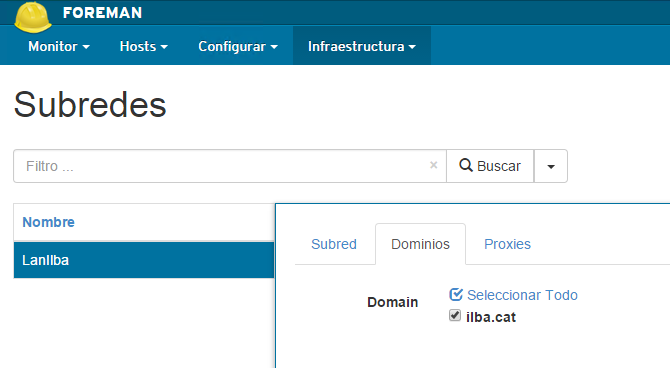Screen dimensions: 670x368
Task: Open the Infraestructura menu
Action: click(362, 46)
